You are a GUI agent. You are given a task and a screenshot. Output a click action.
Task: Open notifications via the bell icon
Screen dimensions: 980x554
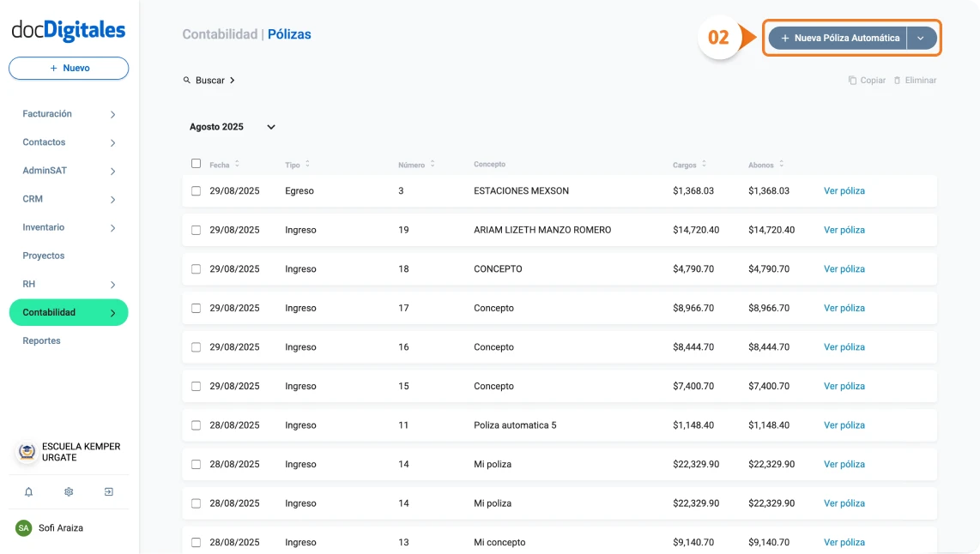click(x=28, y=491)
